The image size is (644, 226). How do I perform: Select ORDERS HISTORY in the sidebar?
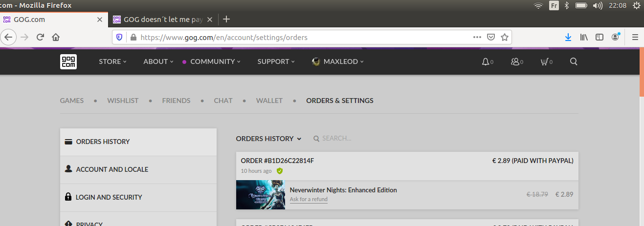click(138, 142)
